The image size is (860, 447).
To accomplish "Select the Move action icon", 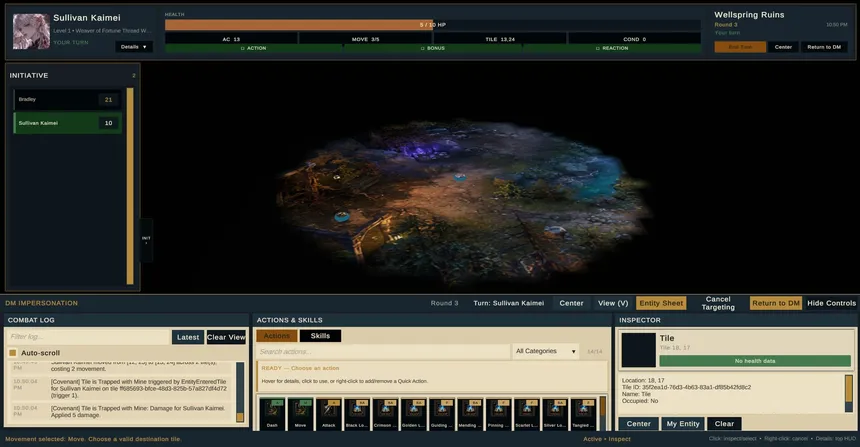I will (301, 414).
